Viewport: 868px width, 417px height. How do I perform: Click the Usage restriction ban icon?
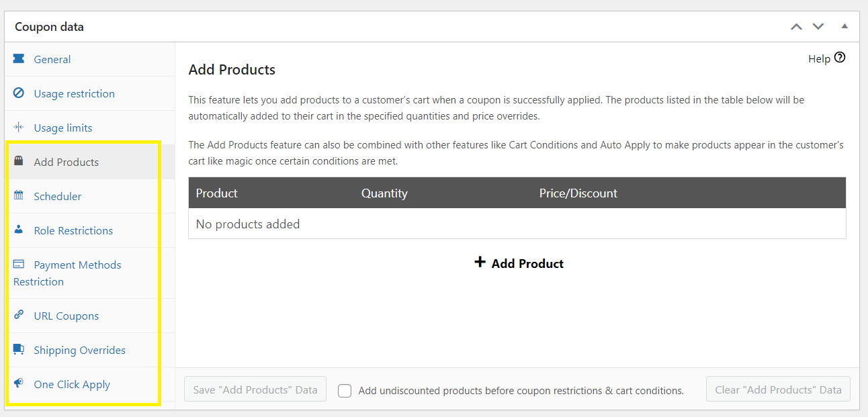click(19, 93)
